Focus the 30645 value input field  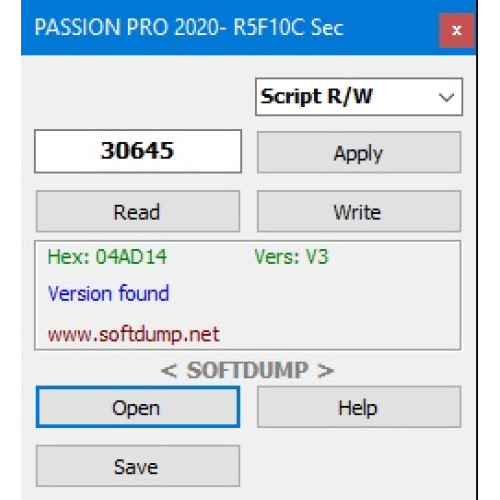[138, 151]
